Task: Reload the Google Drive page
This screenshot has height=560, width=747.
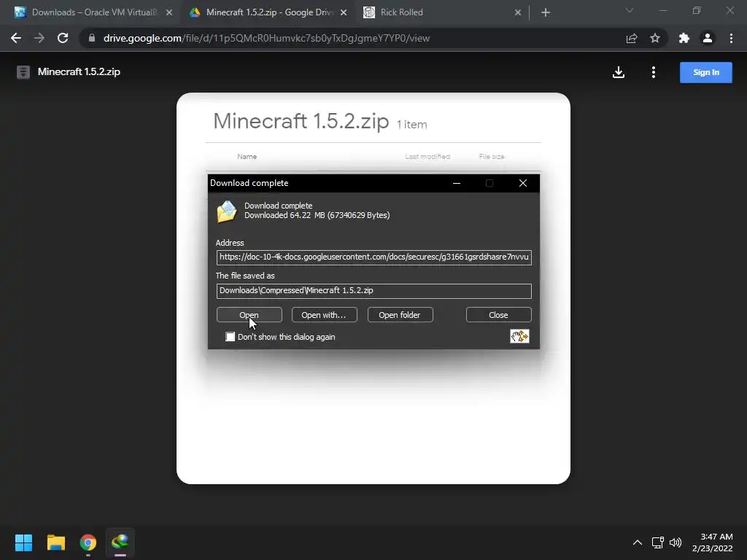Action: click(63, 38)
